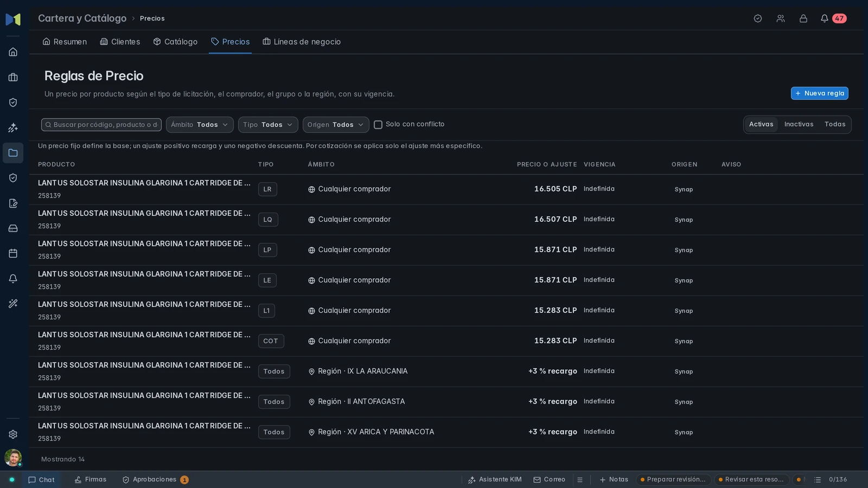This screenshot has height=488, width=868.
Task: Select the Región · XV ARICA Y PARINACOTA rule
Action: coord(371,432)
